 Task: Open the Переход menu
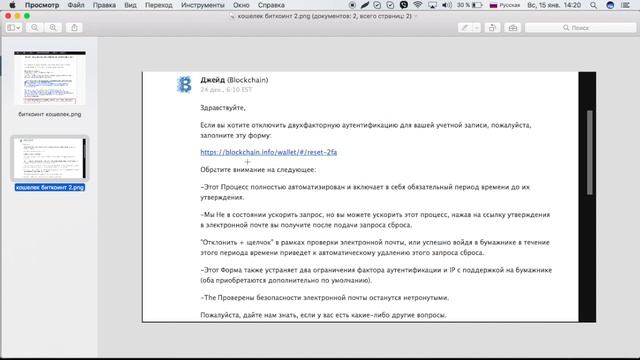click(x=158, y=5)
